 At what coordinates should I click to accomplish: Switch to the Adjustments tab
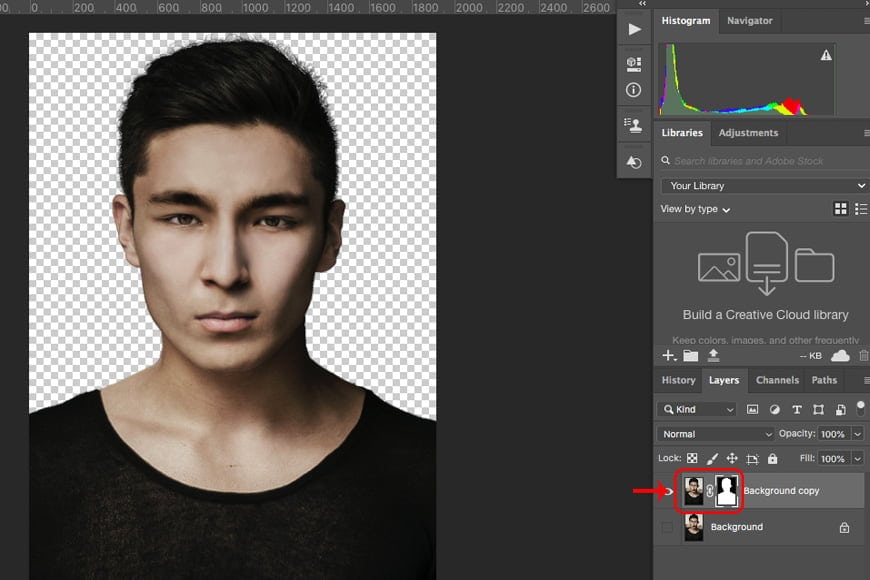coord(748,133)
